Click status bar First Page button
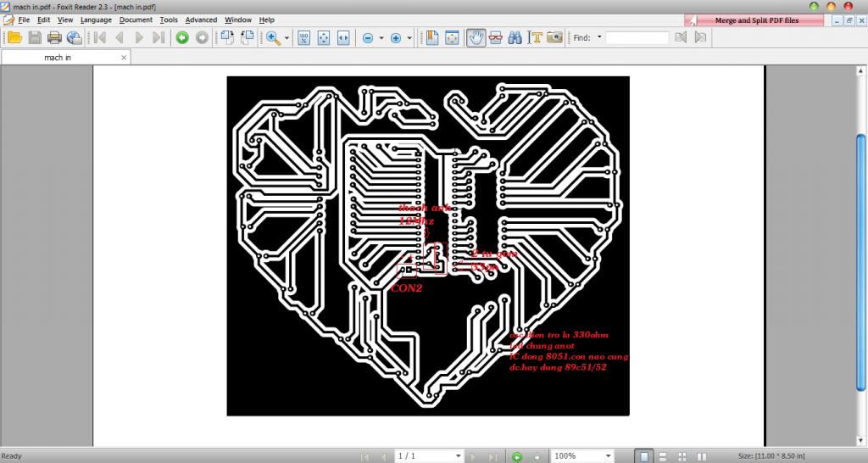The height and width of the screenshot is (463, 868). 364,456
